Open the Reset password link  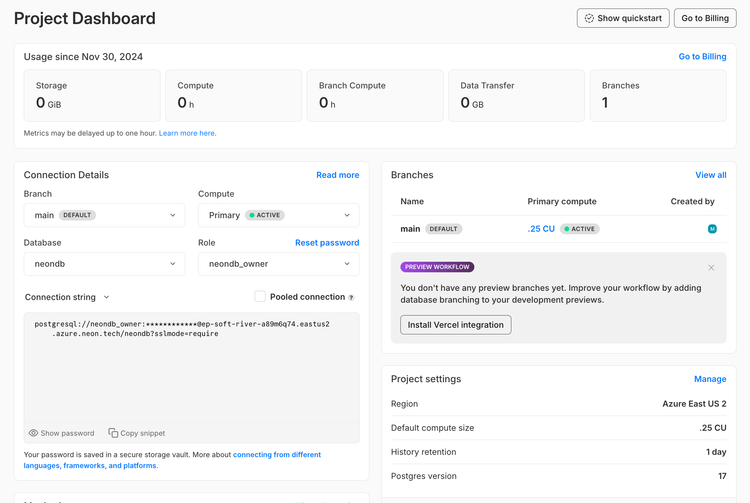327,243
